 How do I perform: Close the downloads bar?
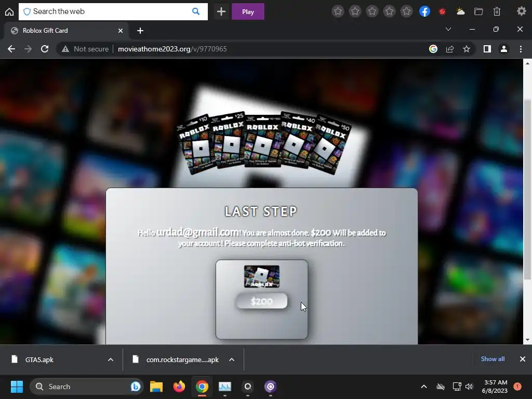point(523,359)
